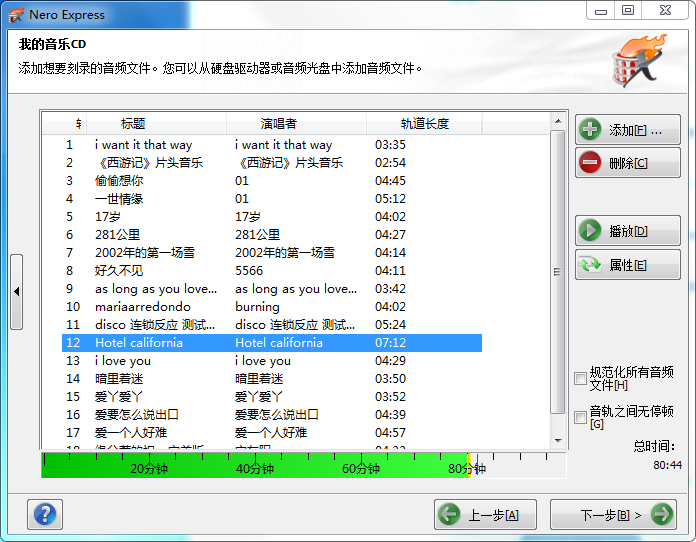Enable no pause between tracks checkbox
This screenshot has height=542, width=696.
click(x=581, y=417)
